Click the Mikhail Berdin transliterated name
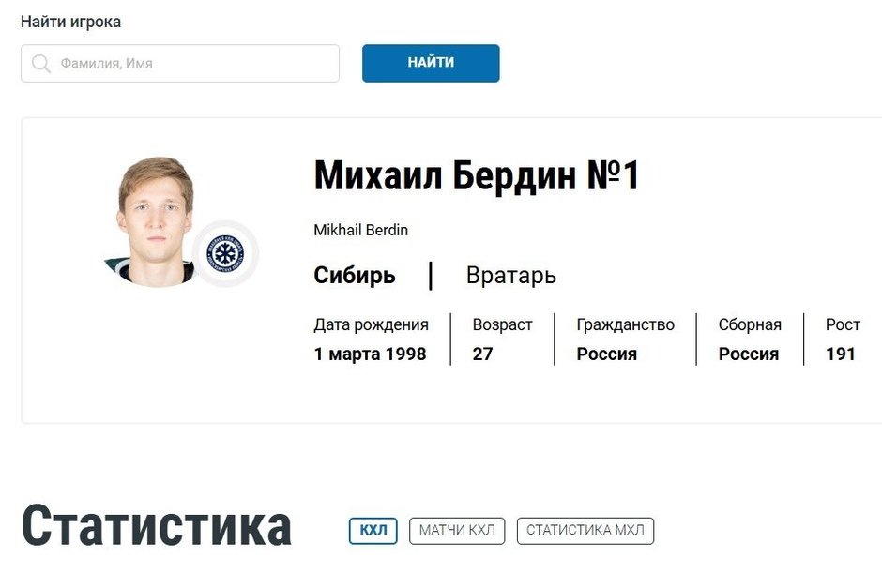The image size is (882, 588). (x=360, y=230)
